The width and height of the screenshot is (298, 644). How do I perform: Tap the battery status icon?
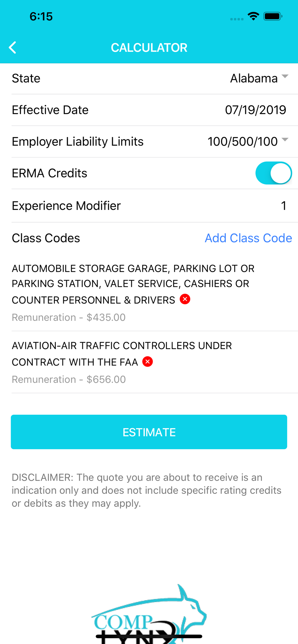pyautogui.click(x=273, y=16)
